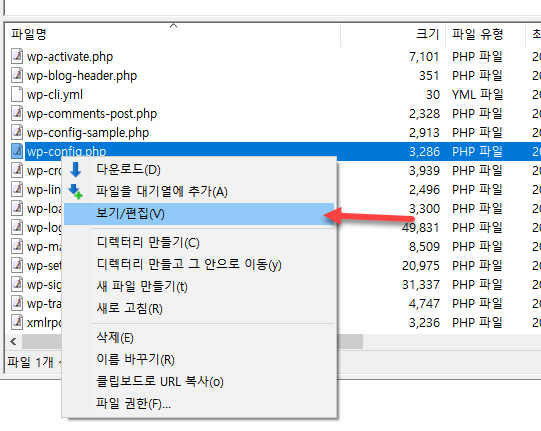Select the wp-activate.php file name

pyautogui.click(x=70, y=57)
